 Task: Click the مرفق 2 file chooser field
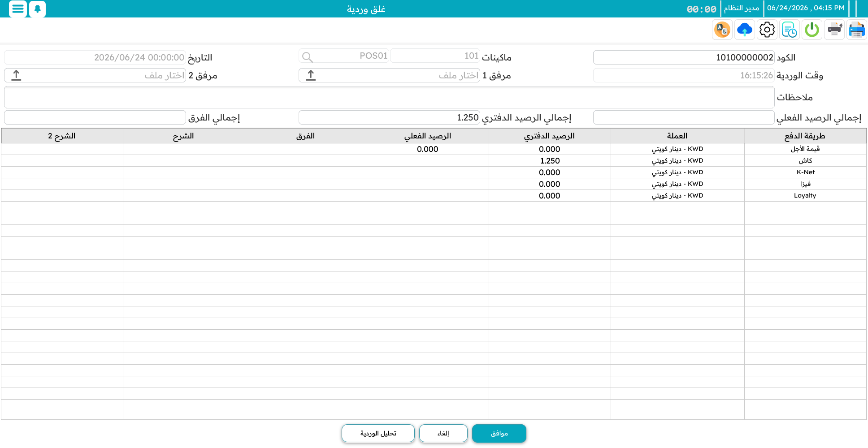pyautogui.click(x=95, y=75)
